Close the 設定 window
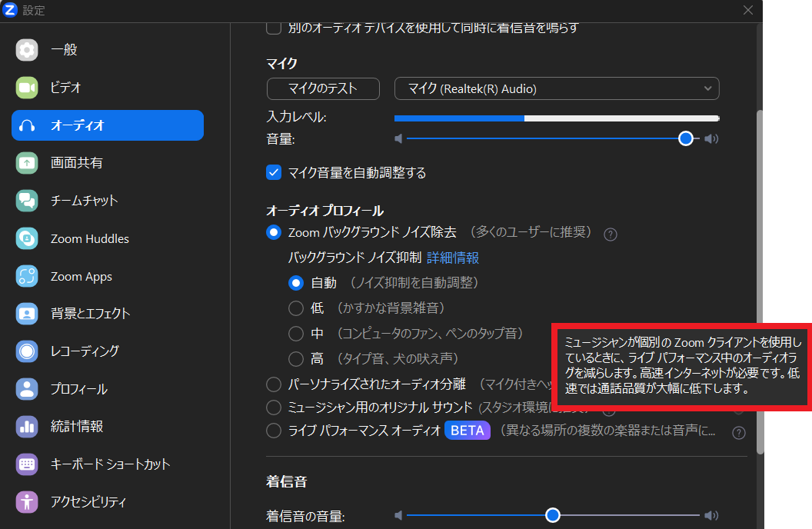 tap(747, 10)
